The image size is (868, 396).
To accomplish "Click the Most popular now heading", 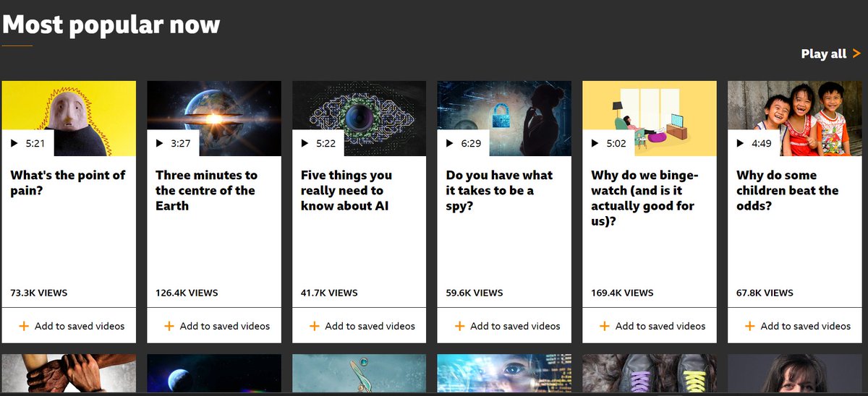I will (111, 25).
